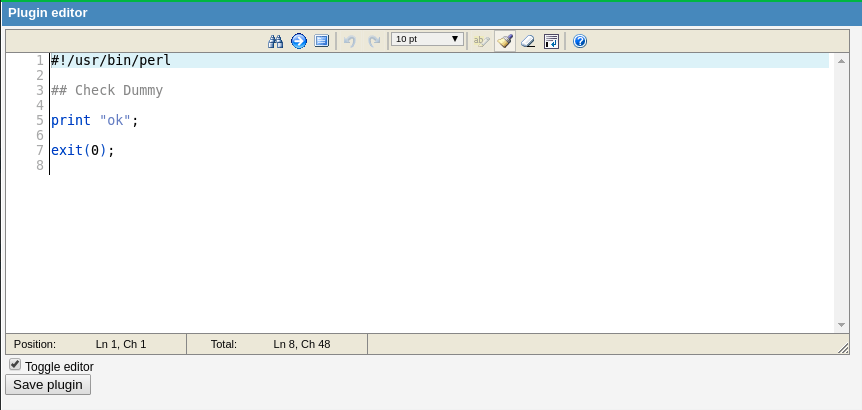The height and width of the screenshot is (410, 862).
Task: Undo the last edit
Action: (350, 41)
